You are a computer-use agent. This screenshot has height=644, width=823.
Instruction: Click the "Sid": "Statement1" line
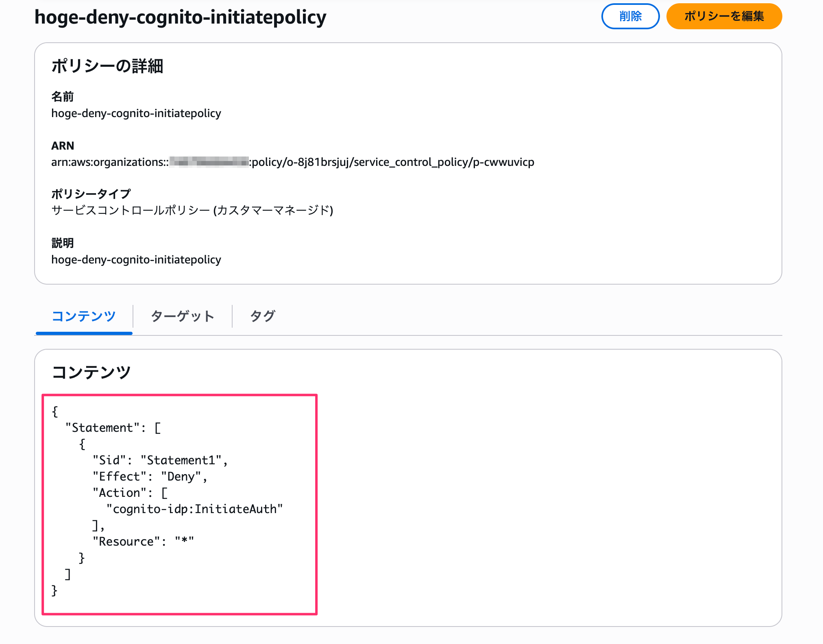point(159,460)
